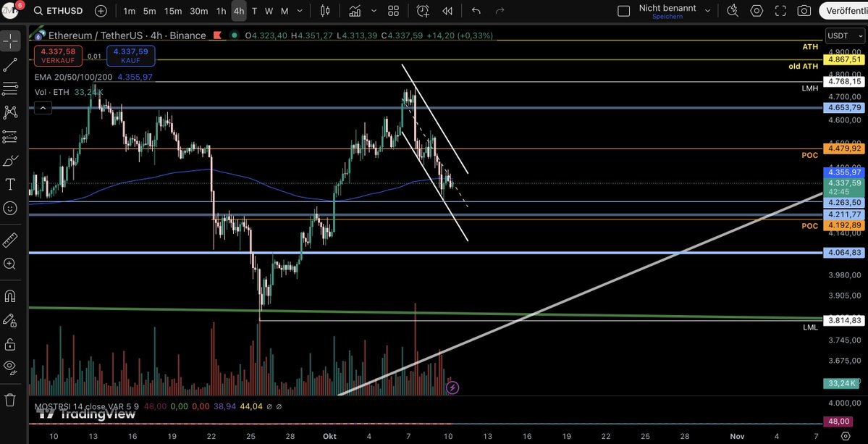Select the 4h timeframe
The height and width of the screenshot is (444, 868).
239,11
